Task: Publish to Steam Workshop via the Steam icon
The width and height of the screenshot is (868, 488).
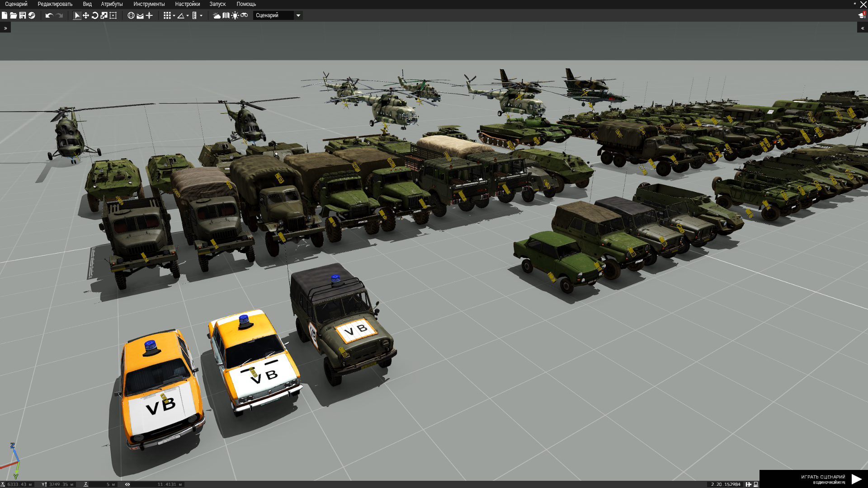Action: (x=32, y=15)
